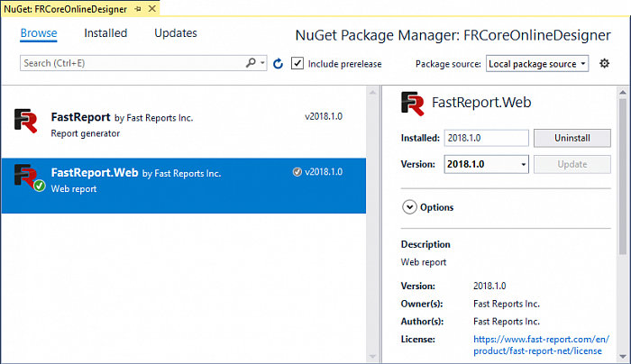This screenshot has height=364, width=631.
Task: Open the fast-report.com license link
Action: (541, 345)
